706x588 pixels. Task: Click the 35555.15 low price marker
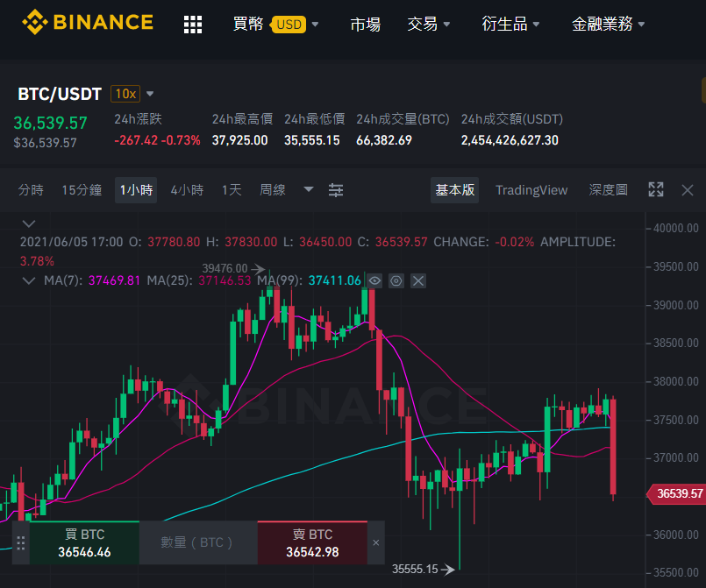[424, 569]
